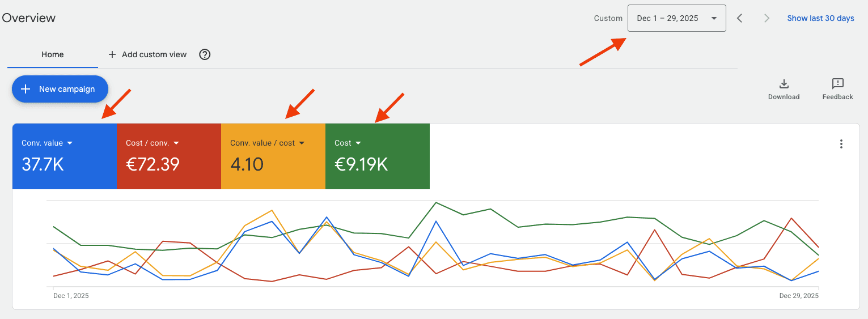Click the Custom date label
The image size is (868, 319).
click(608, 18)
